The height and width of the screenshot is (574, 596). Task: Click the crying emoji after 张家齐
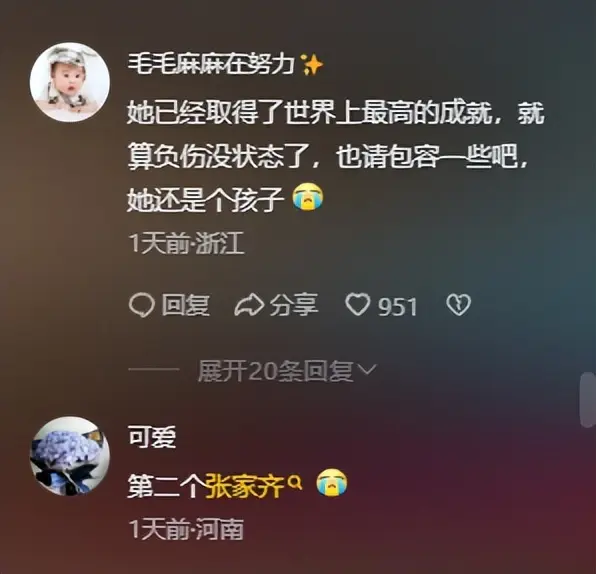coord(332,482)
